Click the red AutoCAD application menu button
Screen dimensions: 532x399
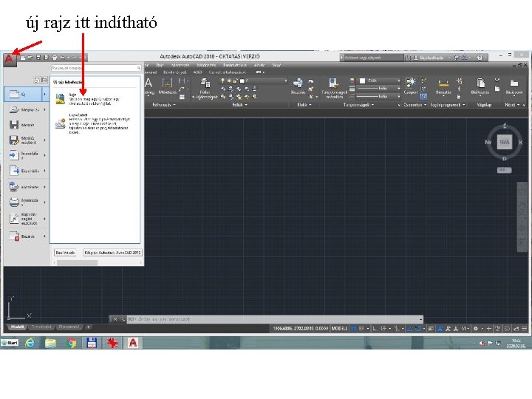tap(10, 59)
